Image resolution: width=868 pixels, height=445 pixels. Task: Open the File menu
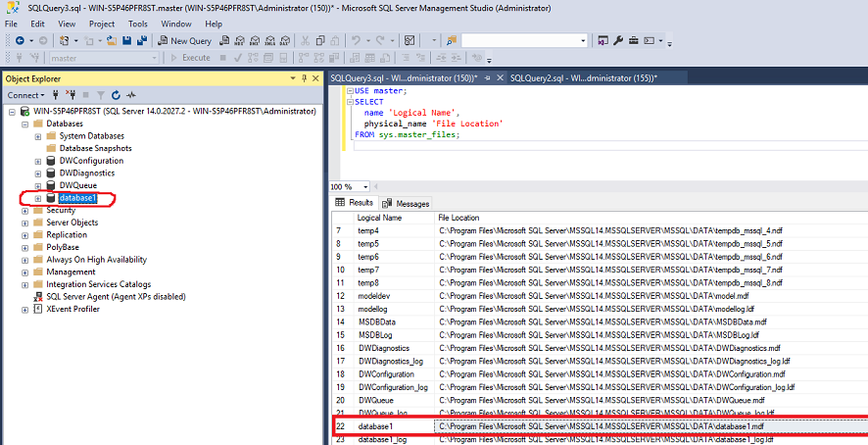tap(11, 24)
